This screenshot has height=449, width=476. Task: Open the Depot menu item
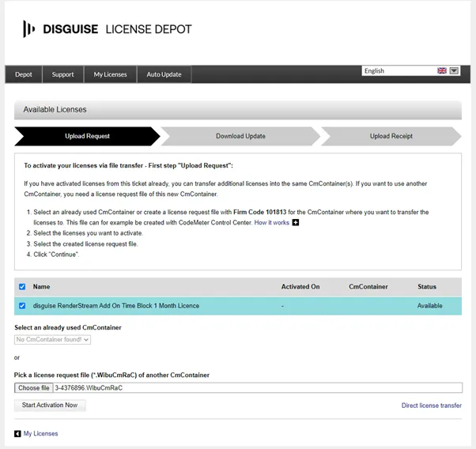(x=24, y=74)
